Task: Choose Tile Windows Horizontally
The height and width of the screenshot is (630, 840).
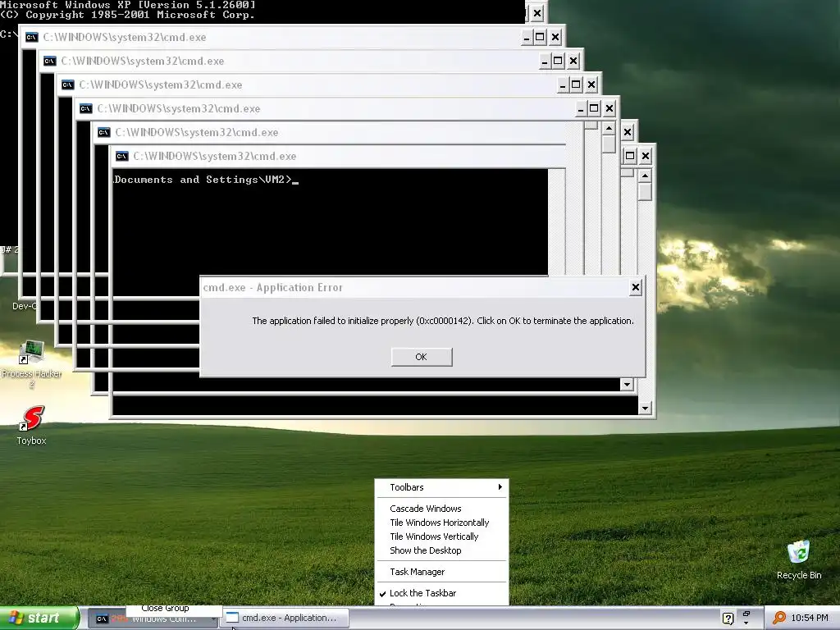Action: 440,523
